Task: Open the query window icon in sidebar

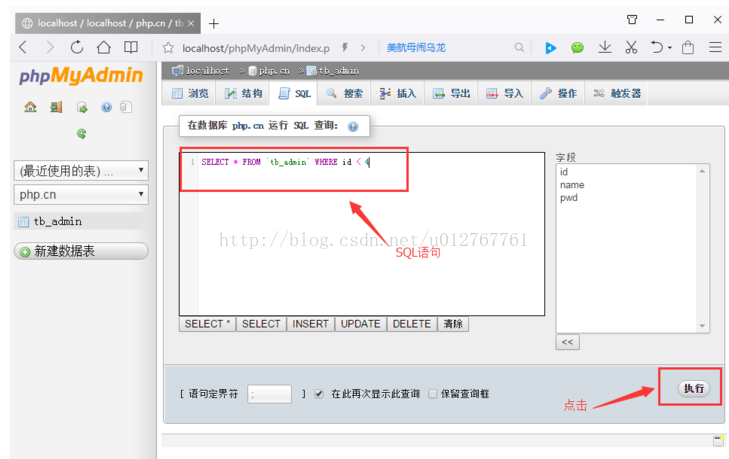Action: click(x=82, y=107)
